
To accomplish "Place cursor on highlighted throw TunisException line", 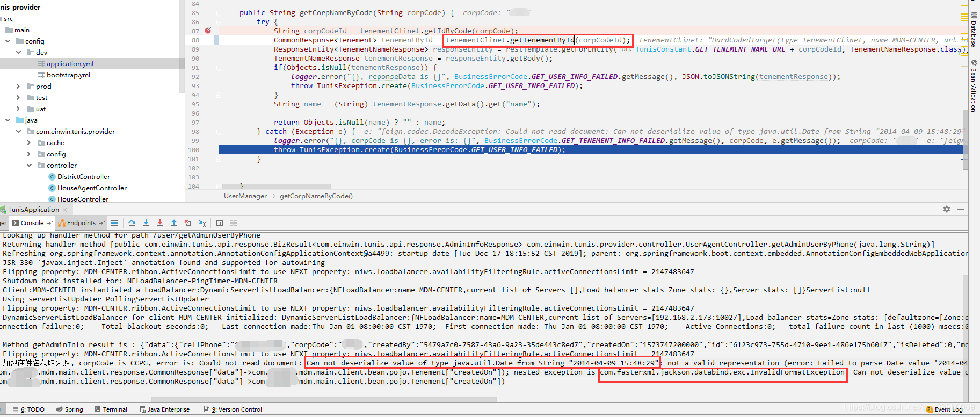I will [x=419, y=150].
